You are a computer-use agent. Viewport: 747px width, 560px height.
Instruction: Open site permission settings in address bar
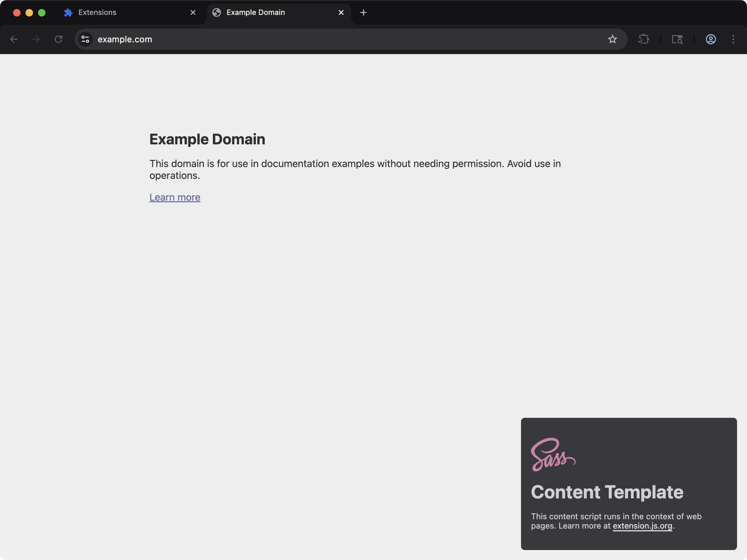pyautogui.click(x=85, y=39)
